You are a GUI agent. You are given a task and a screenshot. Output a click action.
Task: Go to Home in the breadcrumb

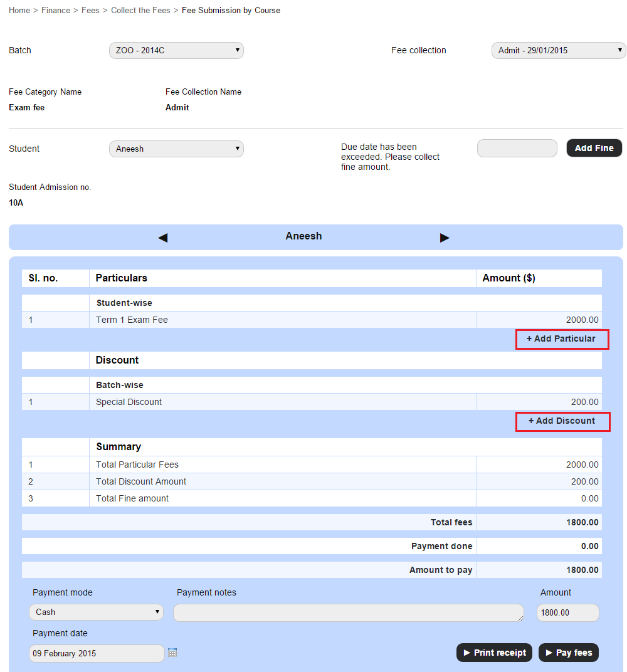19,11
